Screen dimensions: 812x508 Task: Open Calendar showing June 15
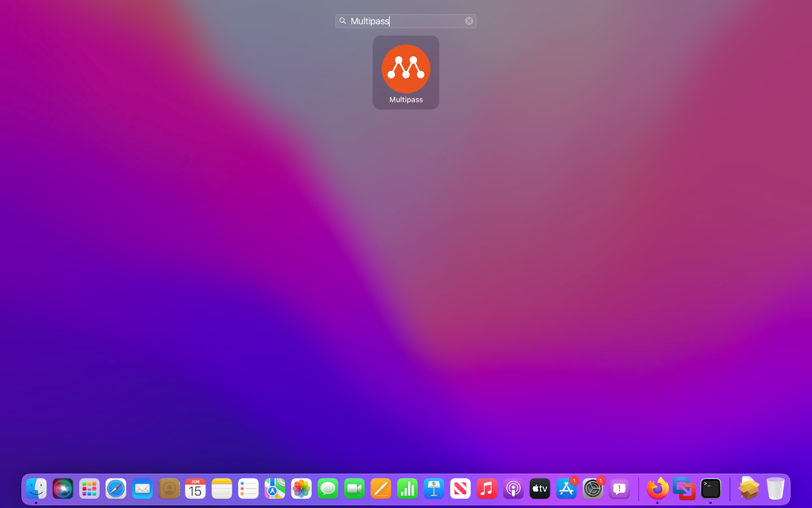195,489
